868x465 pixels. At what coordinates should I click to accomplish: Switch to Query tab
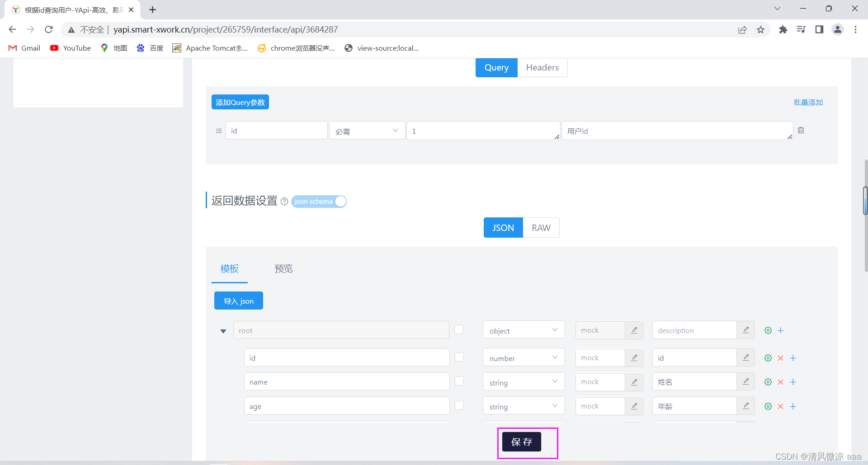point(496,67)
